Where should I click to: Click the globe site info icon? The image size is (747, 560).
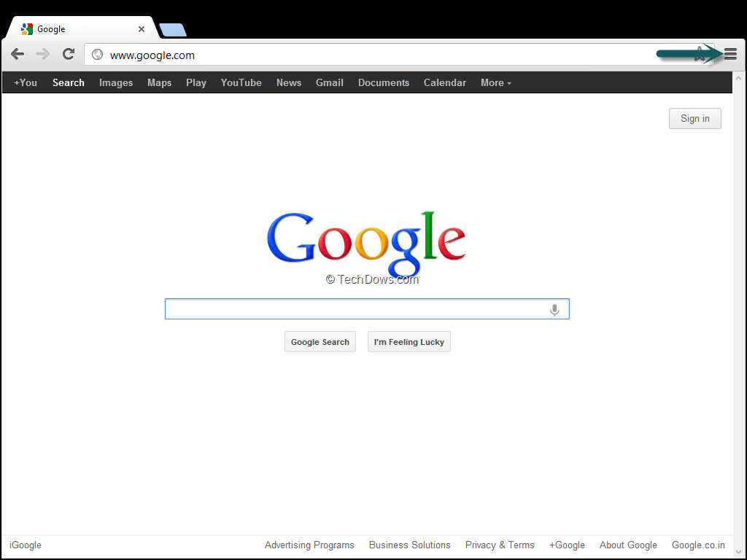tap(97, 54)
